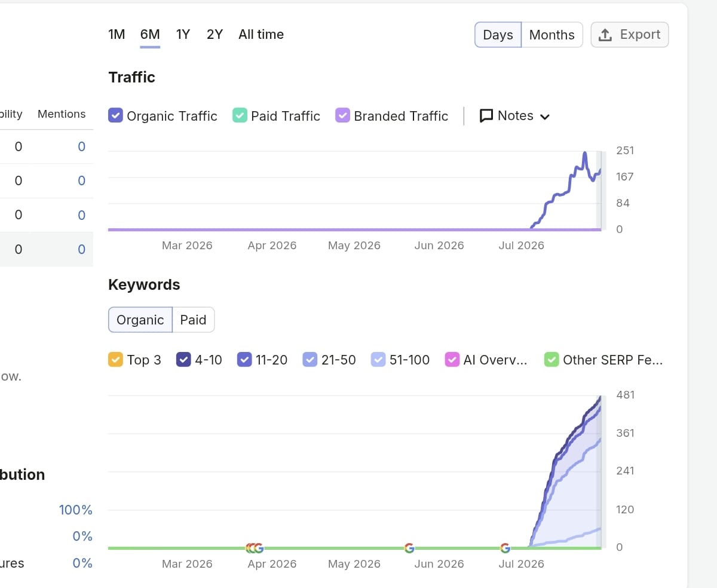Image resolution: width=717 pixels, height=588 pixels.
Task: Click the clustered Google icons near Apr 2026
Action: click(x=255, y=548)
